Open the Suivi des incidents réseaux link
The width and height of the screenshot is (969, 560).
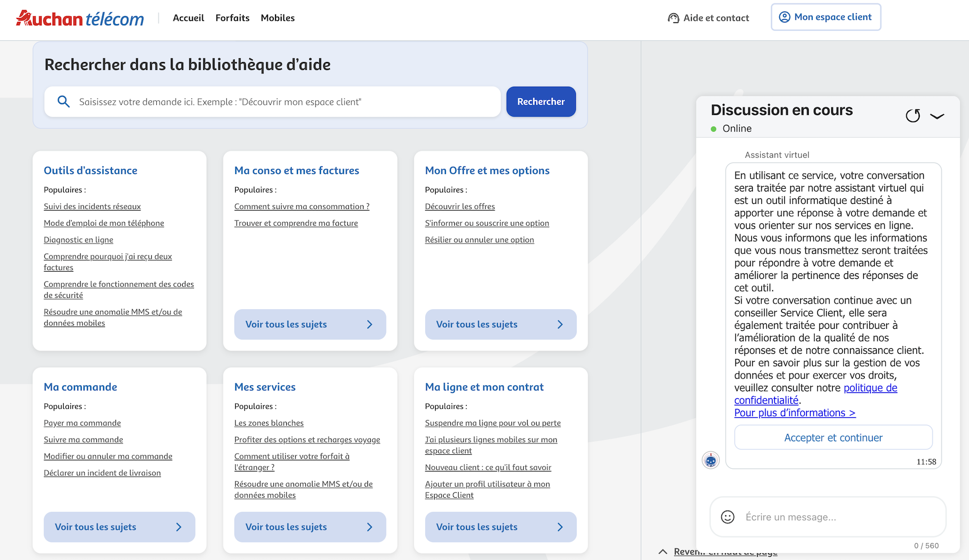(x=92, y=207)
